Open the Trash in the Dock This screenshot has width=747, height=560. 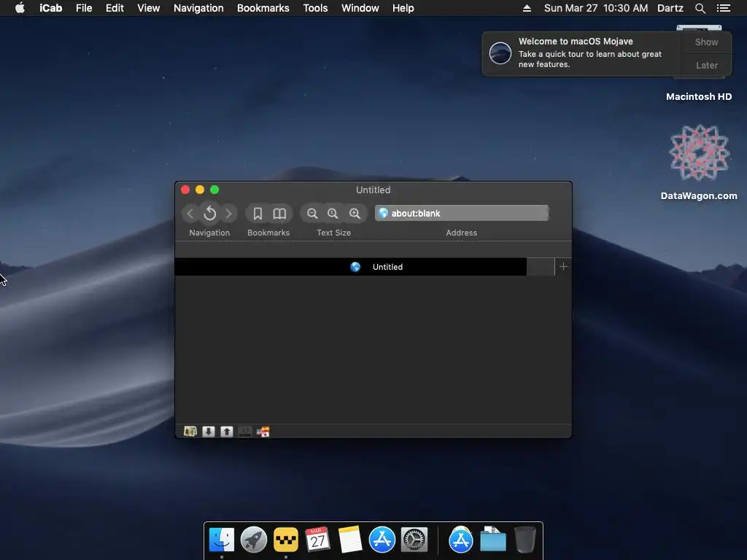525,540
